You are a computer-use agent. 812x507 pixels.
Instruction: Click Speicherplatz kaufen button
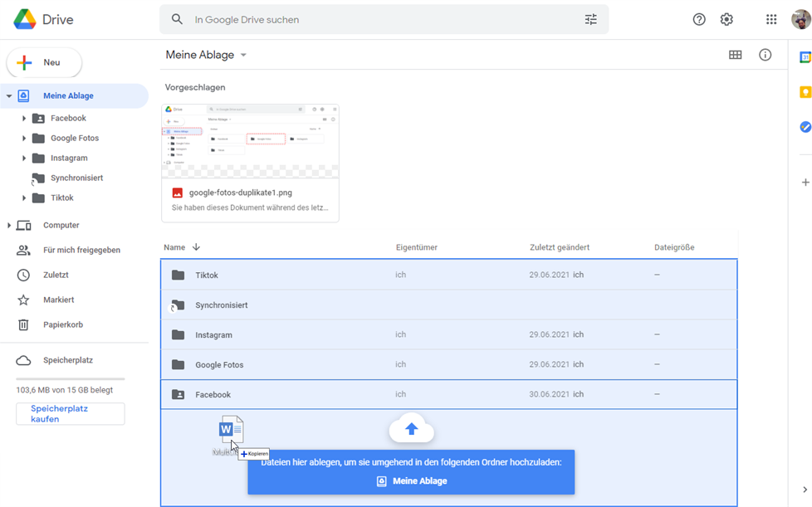pos(71,413)
